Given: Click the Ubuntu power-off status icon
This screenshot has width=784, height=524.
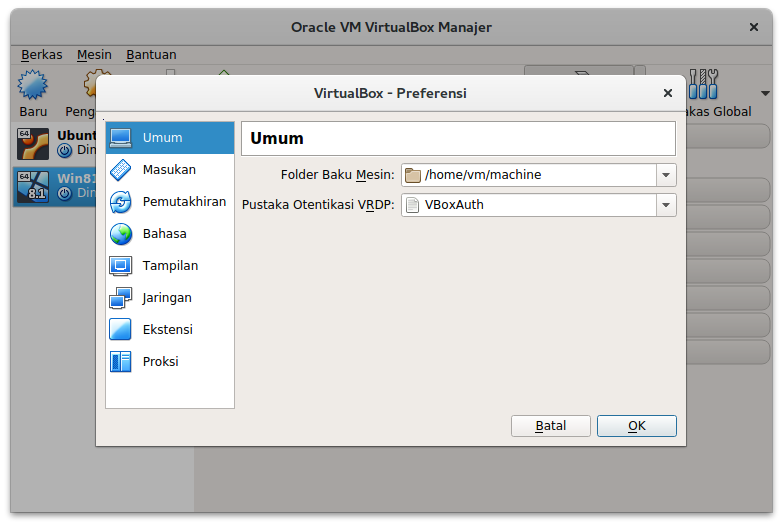Looking at the screenshot, I should point(64,150).
